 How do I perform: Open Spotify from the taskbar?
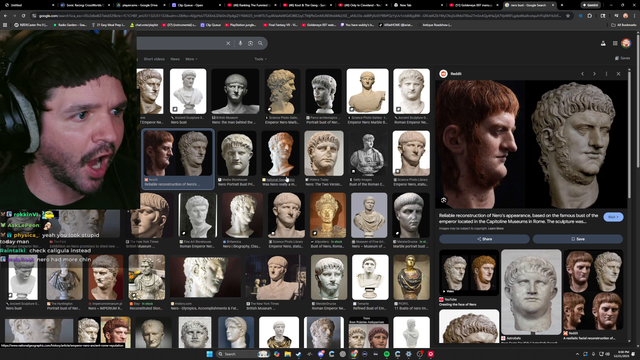pos(387,354)
